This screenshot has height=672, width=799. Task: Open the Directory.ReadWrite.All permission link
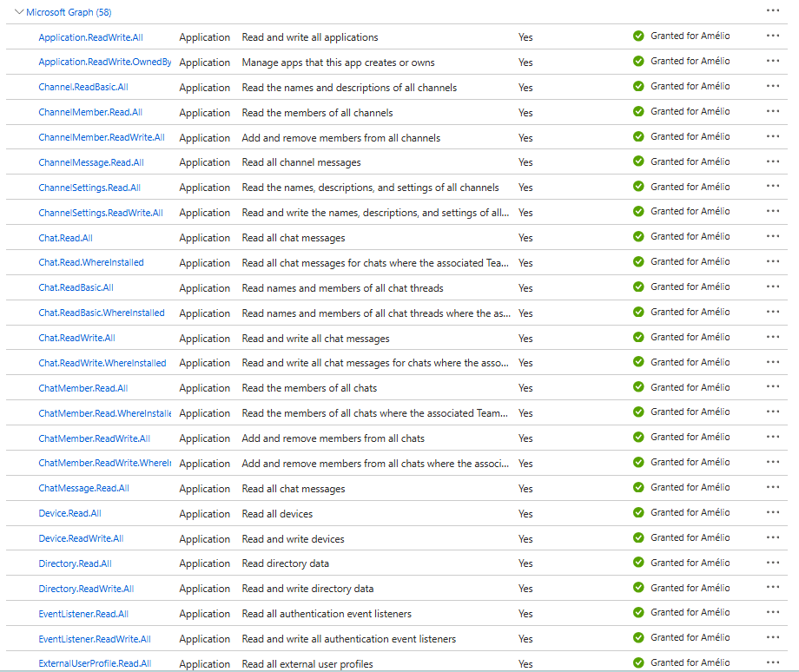coord(86,589)
